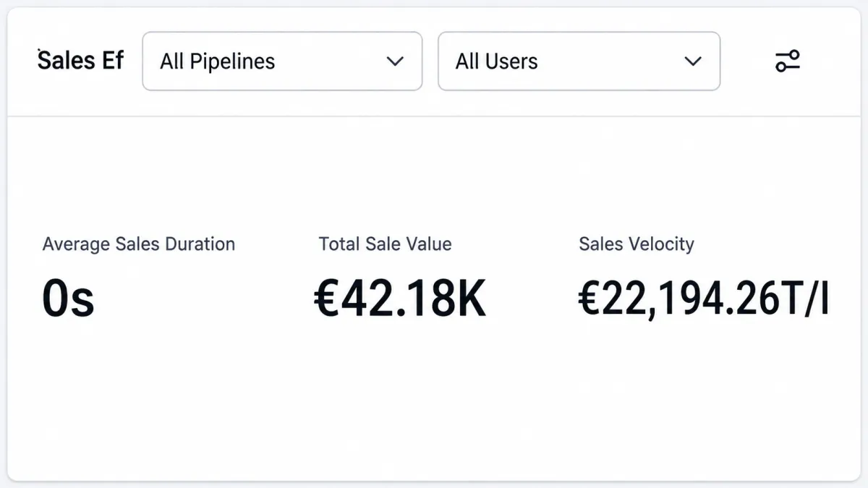Click blank header space left of filter icon
This screenshot has width=868, height=488.
tap(746, 61)
